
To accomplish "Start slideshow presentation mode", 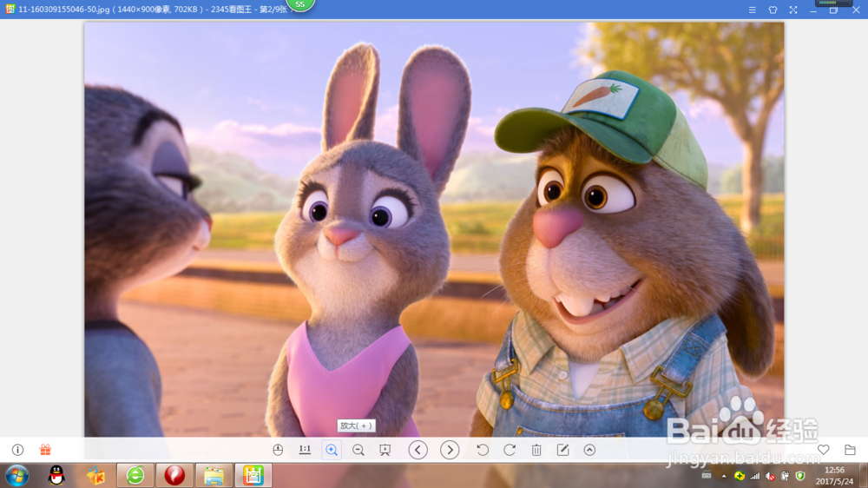I will (x=385, y=450).
